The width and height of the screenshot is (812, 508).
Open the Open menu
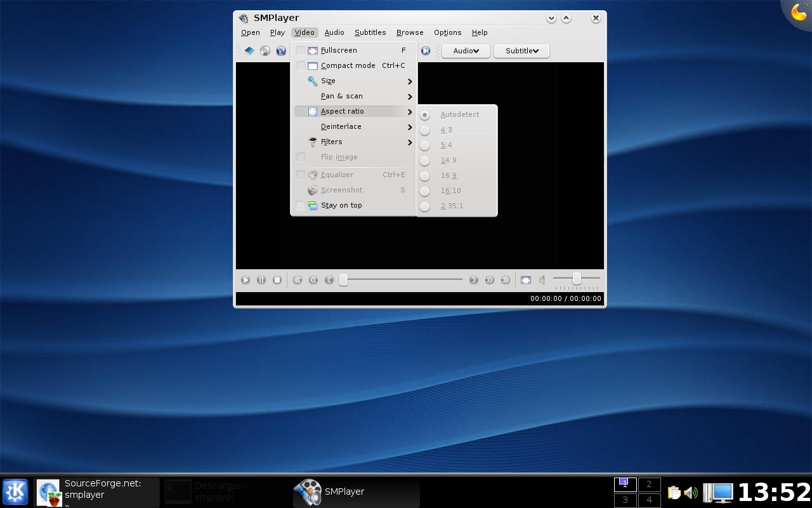[x=251, y=32]
